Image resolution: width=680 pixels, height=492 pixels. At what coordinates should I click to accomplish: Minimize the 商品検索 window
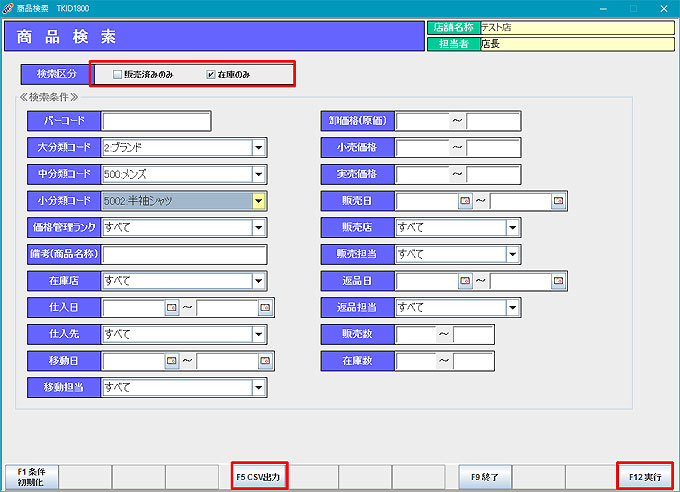[603, 8]
